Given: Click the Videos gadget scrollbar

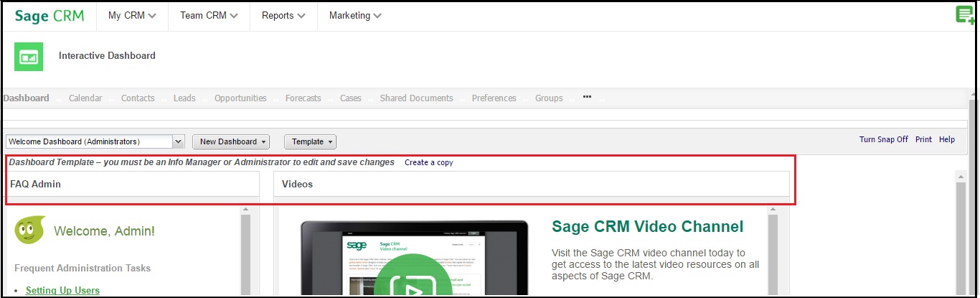Looking at the screenshot, I should [x=773, y=251].
